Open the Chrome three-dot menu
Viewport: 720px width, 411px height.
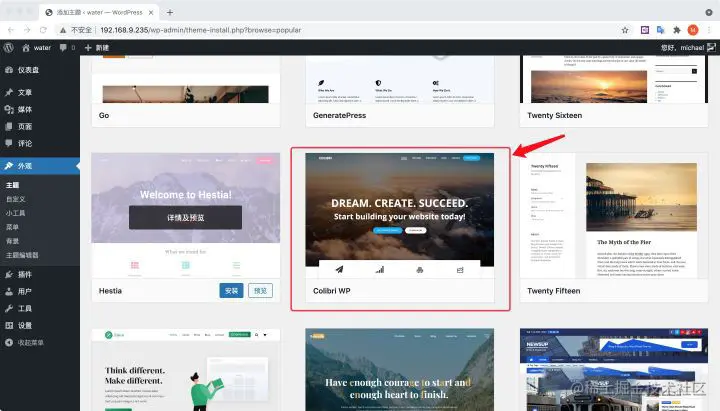tap(709, 30)
